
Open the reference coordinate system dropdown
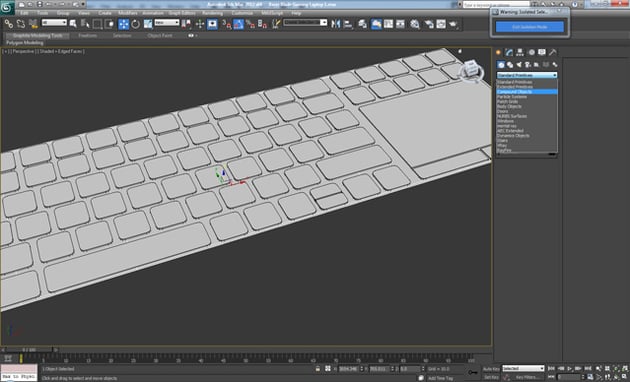tap(167, 22)
